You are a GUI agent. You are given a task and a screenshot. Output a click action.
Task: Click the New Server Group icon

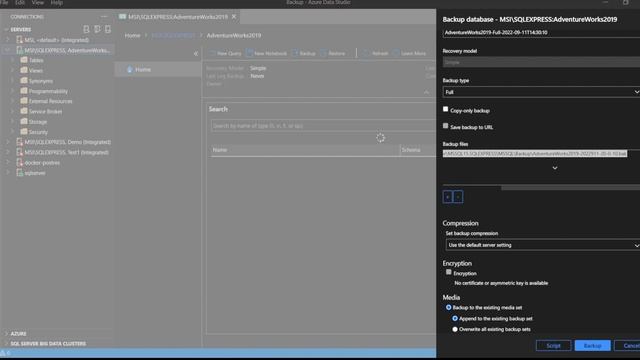click(97, 29)
